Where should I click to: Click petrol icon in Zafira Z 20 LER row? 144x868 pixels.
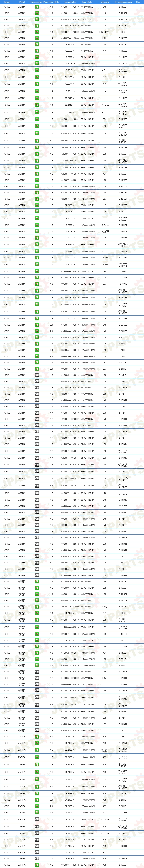coord(37,800)
